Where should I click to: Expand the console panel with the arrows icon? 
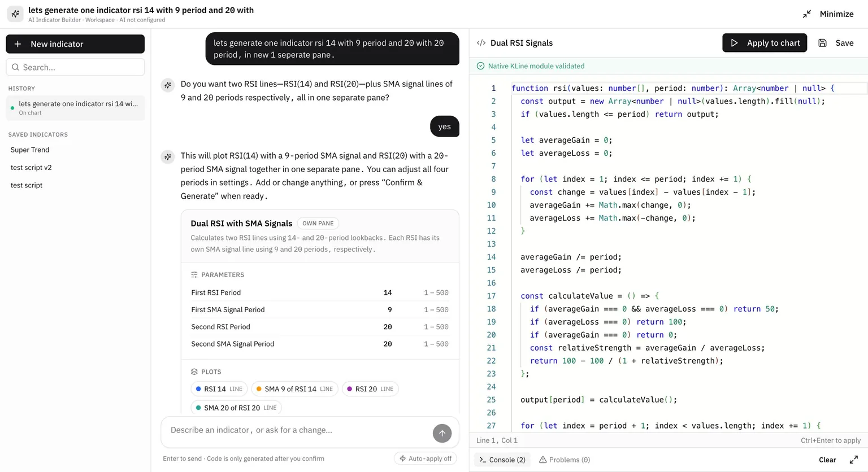click(x=853, y=460)
